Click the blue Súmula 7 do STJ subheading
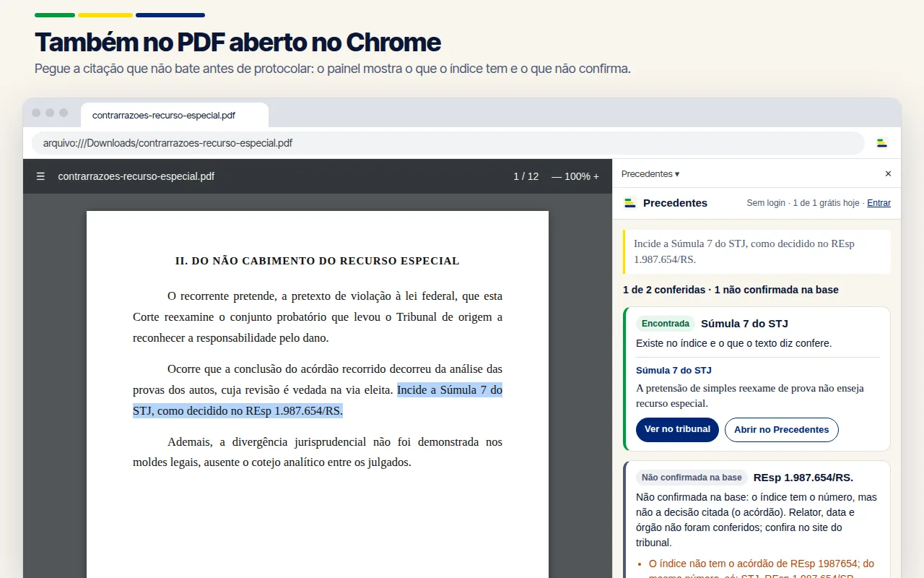 coord(674,370)
